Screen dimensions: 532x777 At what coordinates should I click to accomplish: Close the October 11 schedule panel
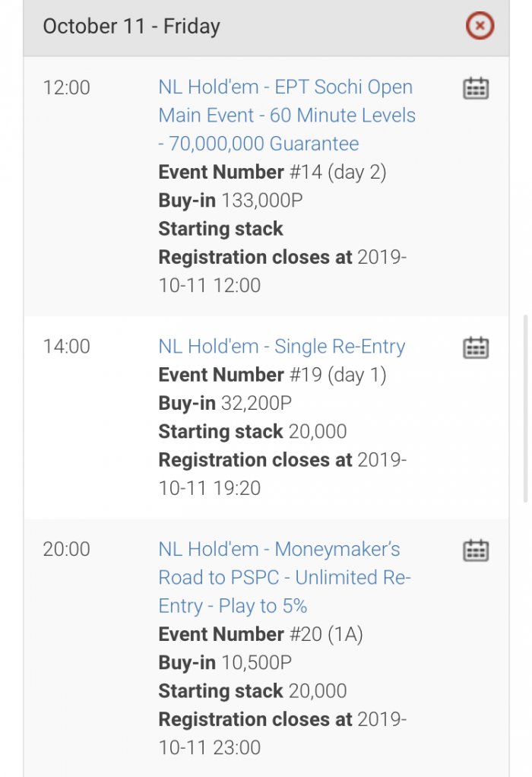[x=480, y=27]
